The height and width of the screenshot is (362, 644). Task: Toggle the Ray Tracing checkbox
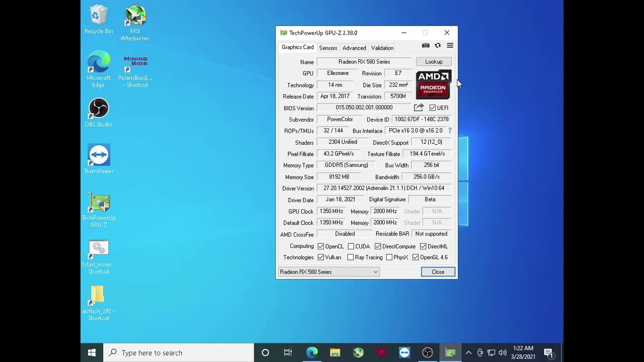[351, 257]
